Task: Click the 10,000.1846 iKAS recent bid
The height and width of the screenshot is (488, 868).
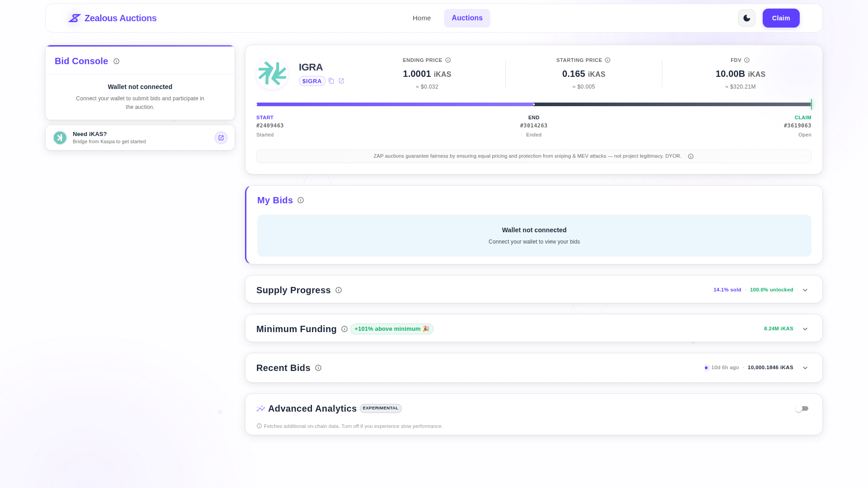Action: (770, 368)
